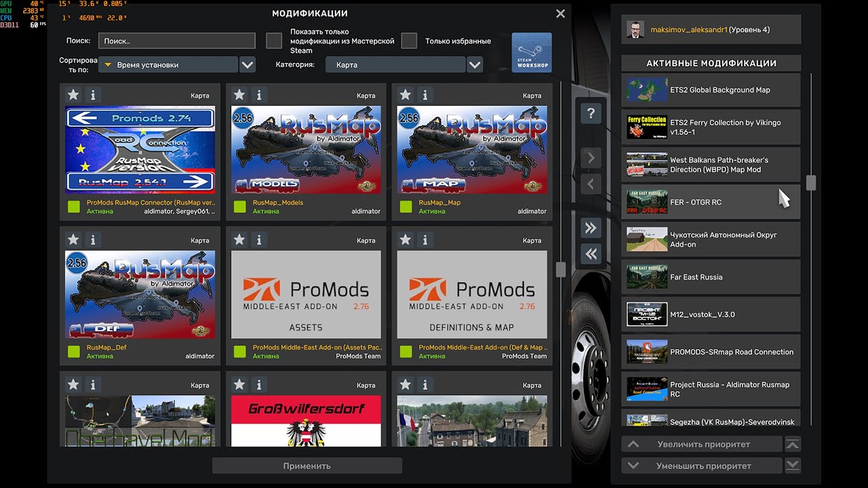Screen dimensions: 868x488
Task: Deactivate all mods with double left arrows
Action: pyautogui.click(x=591, y=254)
